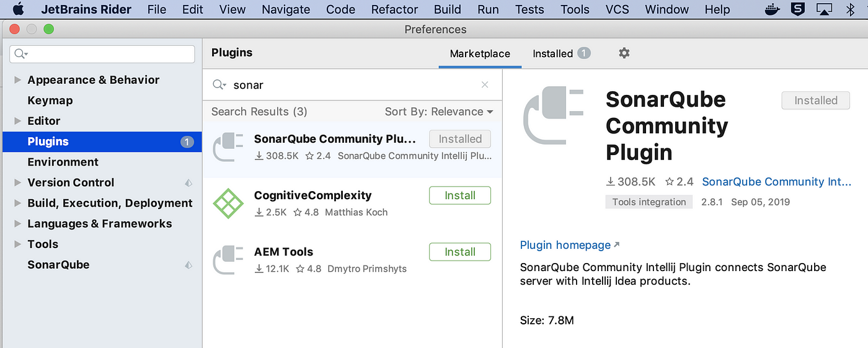Open the Refactor menu
Screen dimensions: 868x348
[394, 9]
